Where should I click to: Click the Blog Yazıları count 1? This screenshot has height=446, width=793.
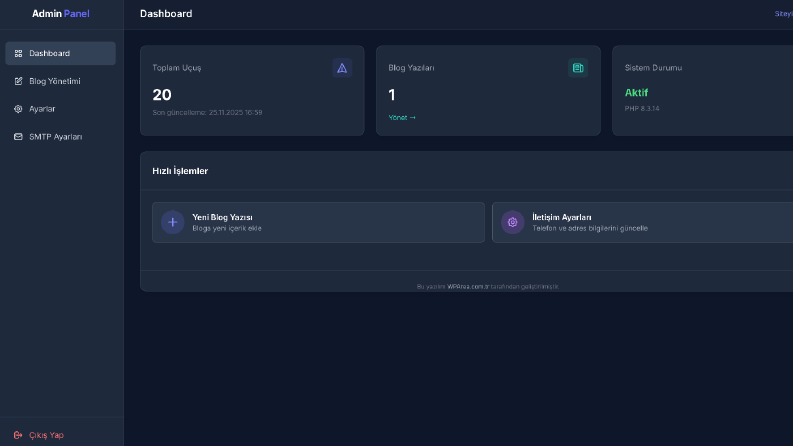coord(392,95)
